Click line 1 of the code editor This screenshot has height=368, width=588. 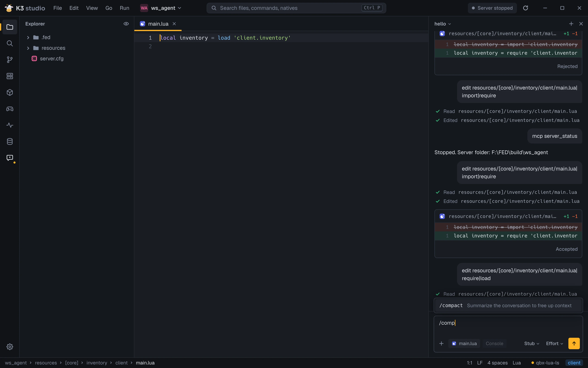[x=281, y=38]
